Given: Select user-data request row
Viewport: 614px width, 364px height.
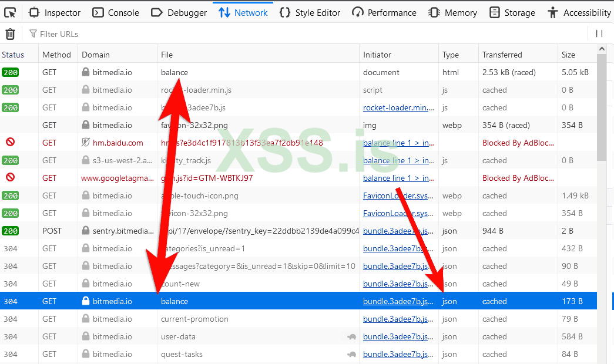Looking at the screenshot, I should pyautogui.click(x=298, y=336).
